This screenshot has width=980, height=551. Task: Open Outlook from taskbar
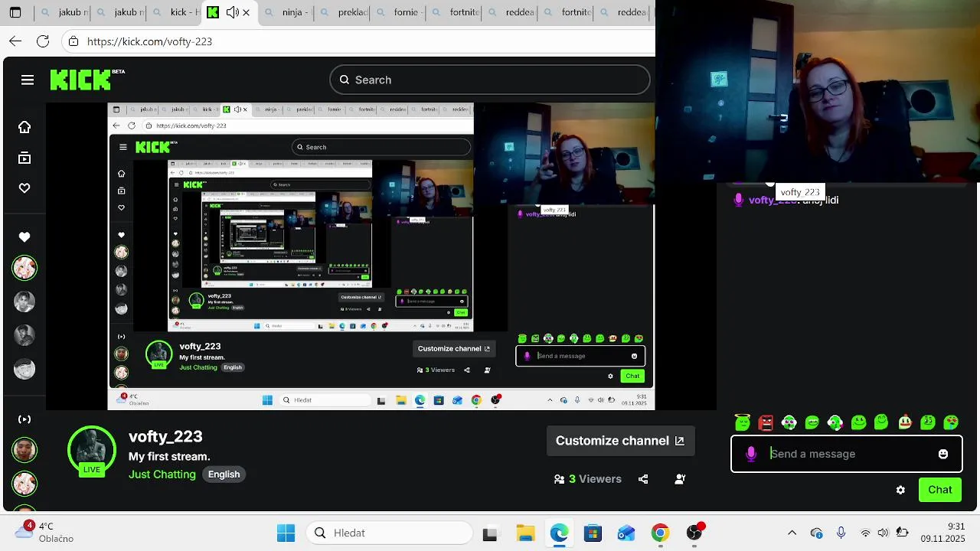[626, 533]
